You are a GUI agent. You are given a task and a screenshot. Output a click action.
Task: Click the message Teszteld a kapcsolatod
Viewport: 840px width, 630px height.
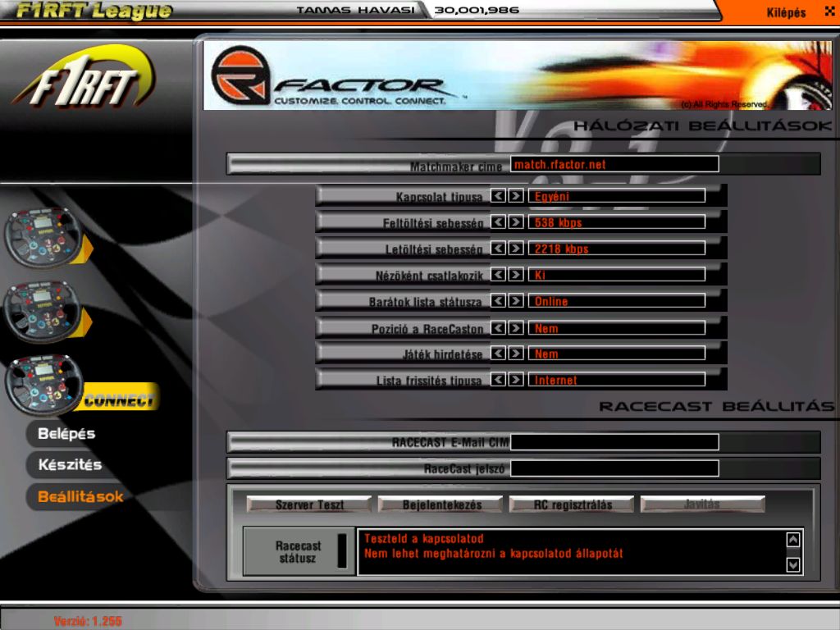click(424, 539)
